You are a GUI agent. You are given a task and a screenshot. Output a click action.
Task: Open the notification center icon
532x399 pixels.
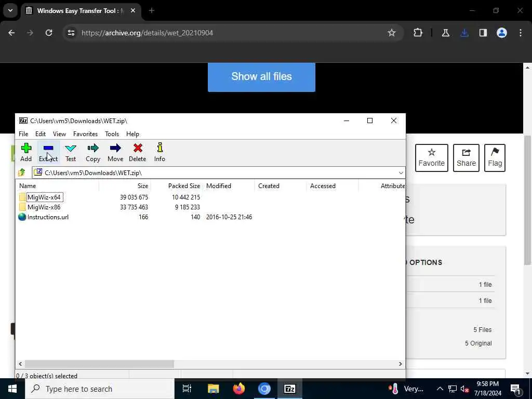click(515, 389)
